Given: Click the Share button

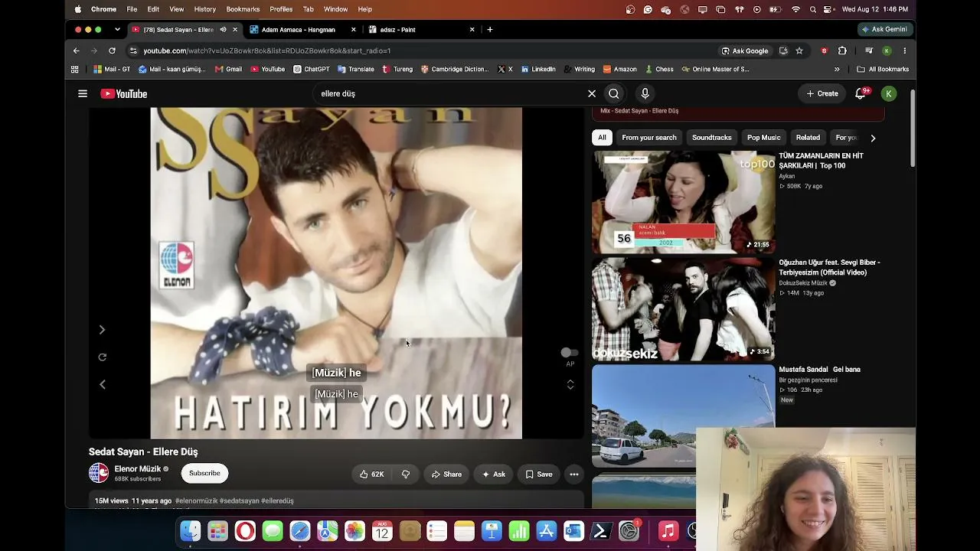Looking at the screenshot, I should click(446, 474).
